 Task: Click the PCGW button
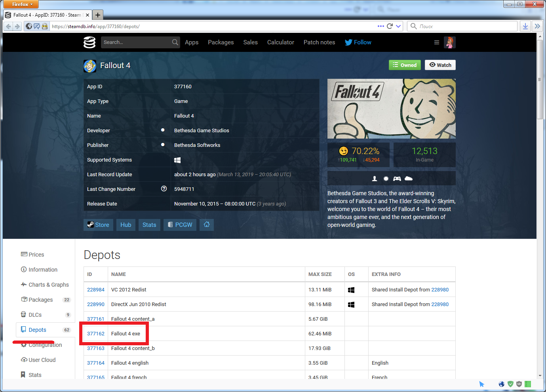180,225
